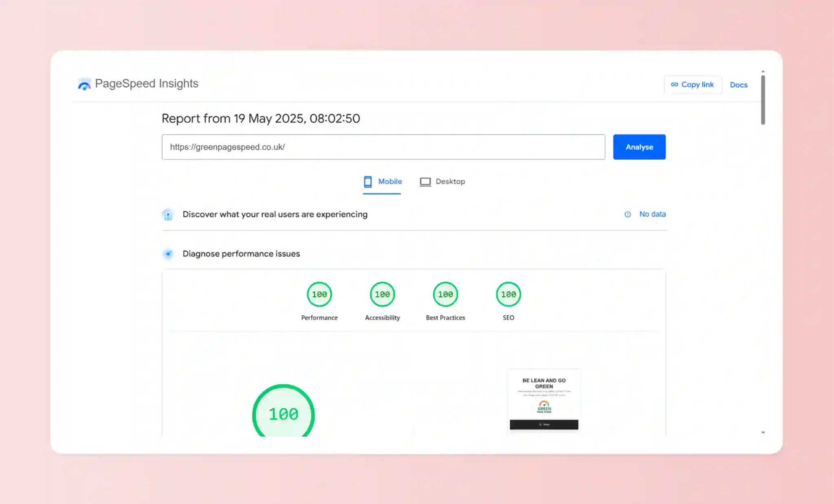This screenshot has height=504, width=834.
Task: Click the PageSpeed Insights logo icon
Action: tap(84, 84)
